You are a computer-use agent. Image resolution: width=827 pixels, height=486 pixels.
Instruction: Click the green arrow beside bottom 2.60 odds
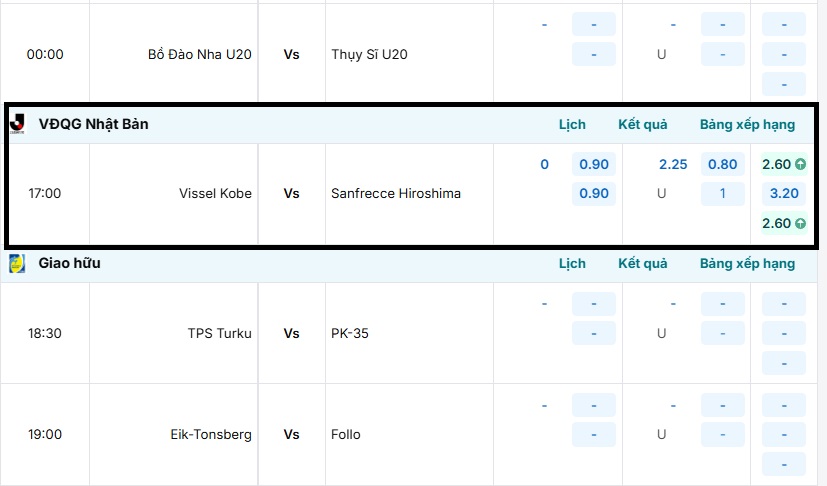pos(801,224)
